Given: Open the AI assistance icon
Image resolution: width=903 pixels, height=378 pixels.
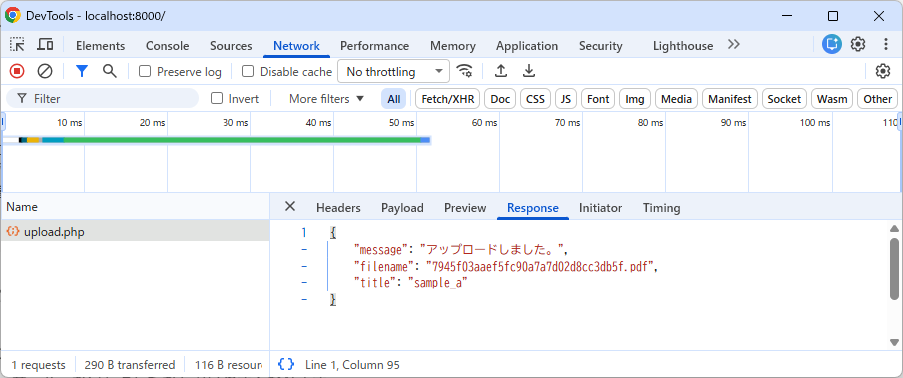Looking at the screenshot, I should coord(832,44).
